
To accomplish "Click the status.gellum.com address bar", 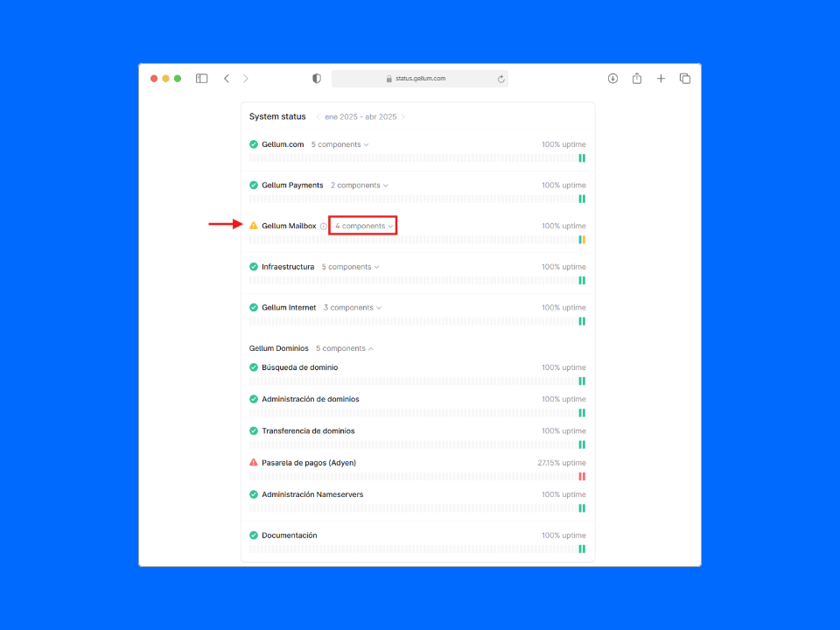I will click(x=420, y=79).
